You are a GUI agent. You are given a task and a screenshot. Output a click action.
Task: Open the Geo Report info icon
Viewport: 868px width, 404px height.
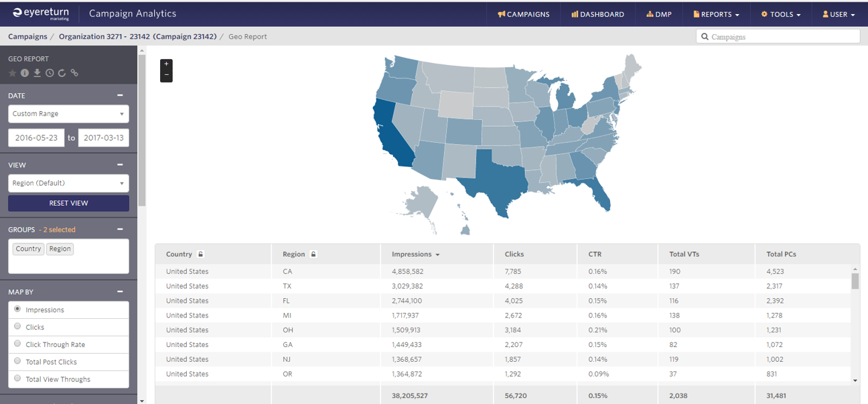point(25,73)
